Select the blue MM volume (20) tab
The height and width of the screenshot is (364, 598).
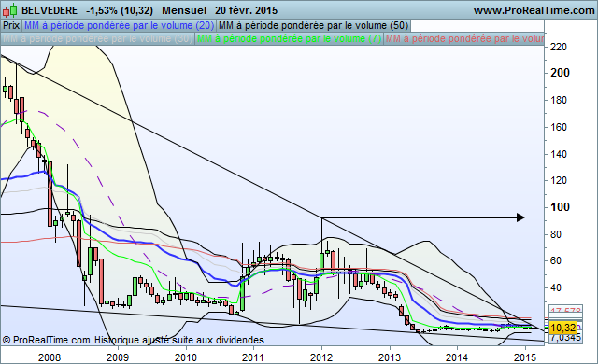pos(119,25)
